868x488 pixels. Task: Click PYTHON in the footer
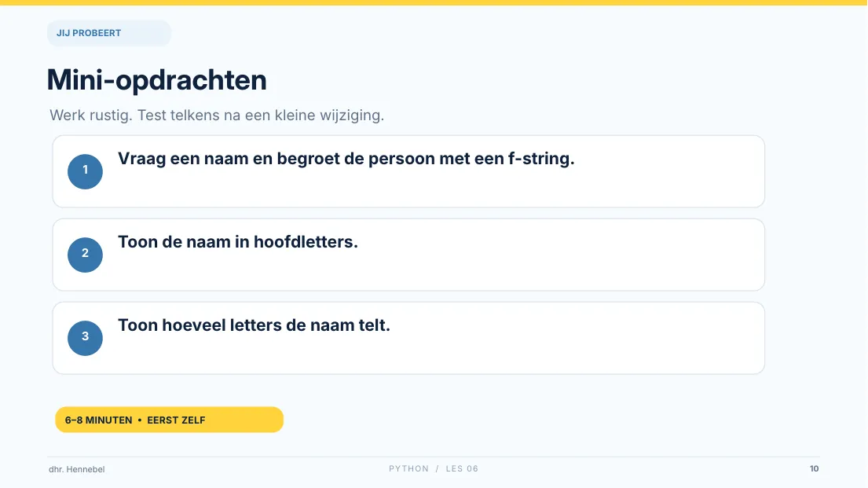[x=408, y=468]
